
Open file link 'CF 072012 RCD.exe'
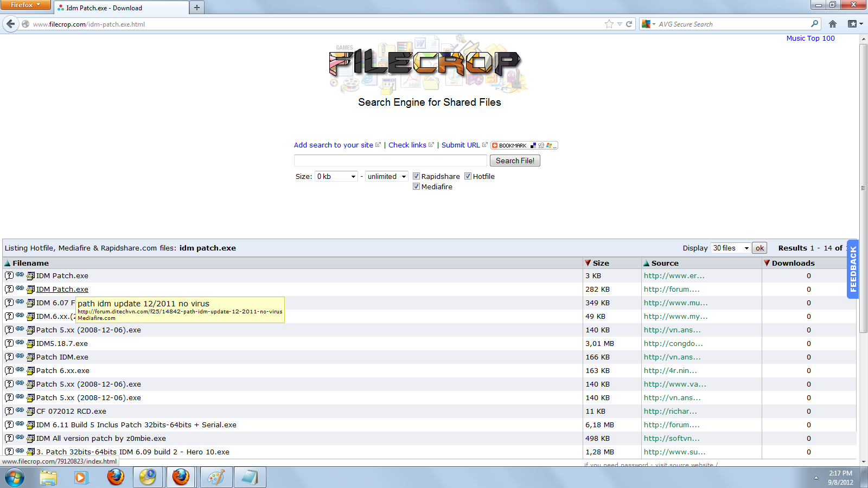pos(71,411)
